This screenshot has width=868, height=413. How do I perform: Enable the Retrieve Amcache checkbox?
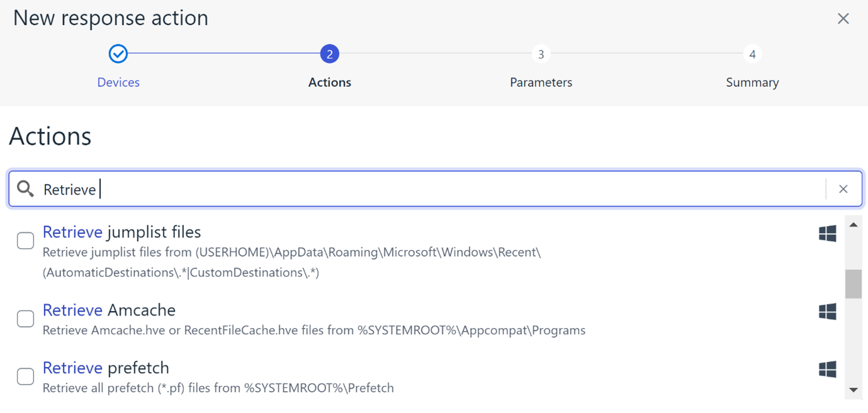pos(26,319)
